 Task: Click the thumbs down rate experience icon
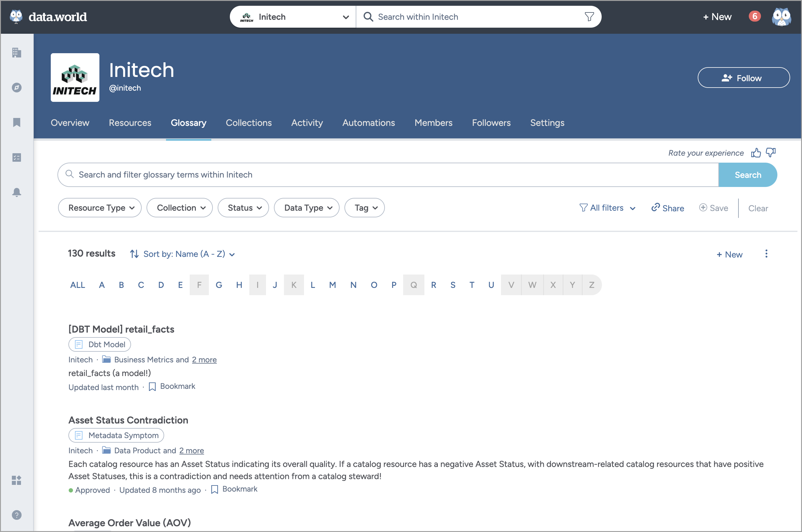coord(771,153)
